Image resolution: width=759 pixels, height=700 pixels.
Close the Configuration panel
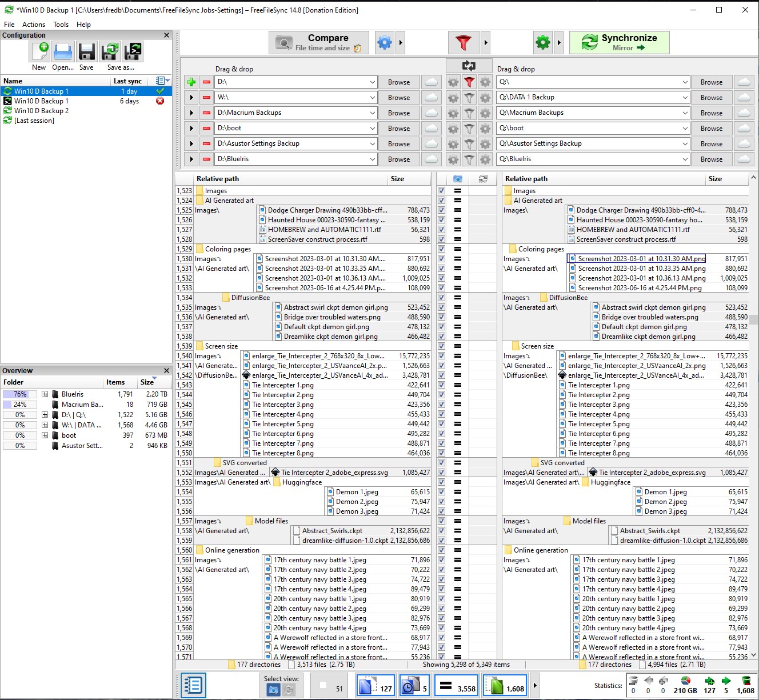[167, 35]
